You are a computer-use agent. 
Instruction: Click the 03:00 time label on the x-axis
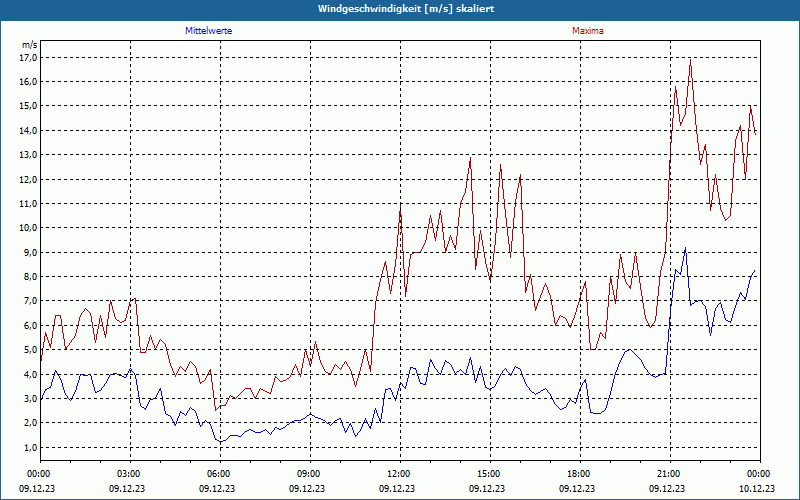point(131,473)
